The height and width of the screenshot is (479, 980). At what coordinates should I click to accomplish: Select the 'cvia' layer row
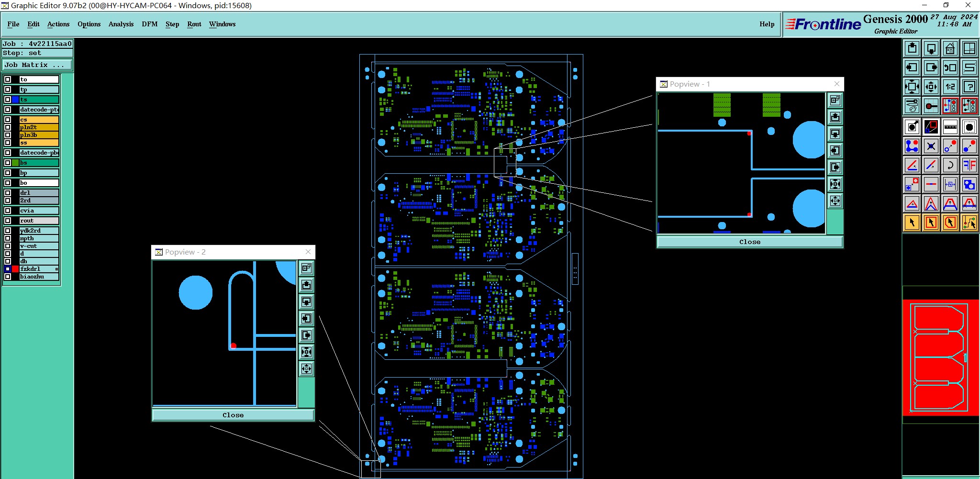[39, 211]
